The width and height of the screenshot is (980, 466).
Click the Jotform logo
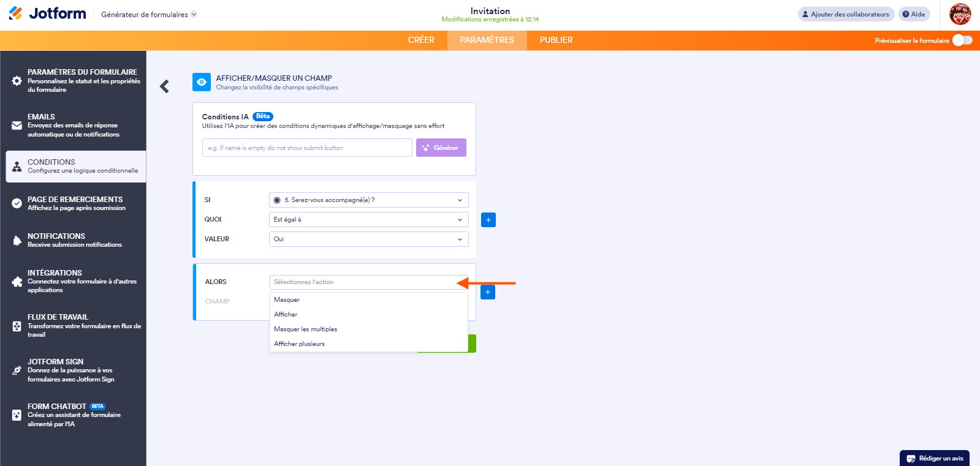click(48, 13)
